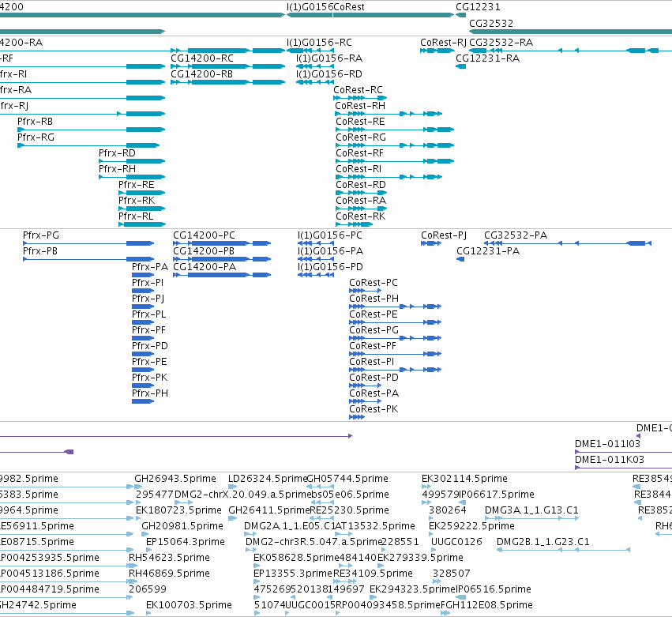Select the l(1)G0156-PC protein label
The width and height of the screenshot is (672, 617).
(x=330, y=235)
